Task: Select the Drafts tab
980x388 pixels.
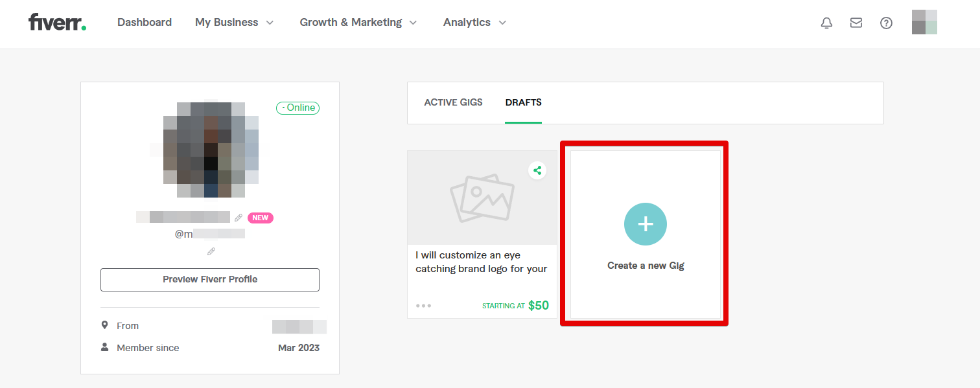Action: pyautogui.click(x=523, y=102)
